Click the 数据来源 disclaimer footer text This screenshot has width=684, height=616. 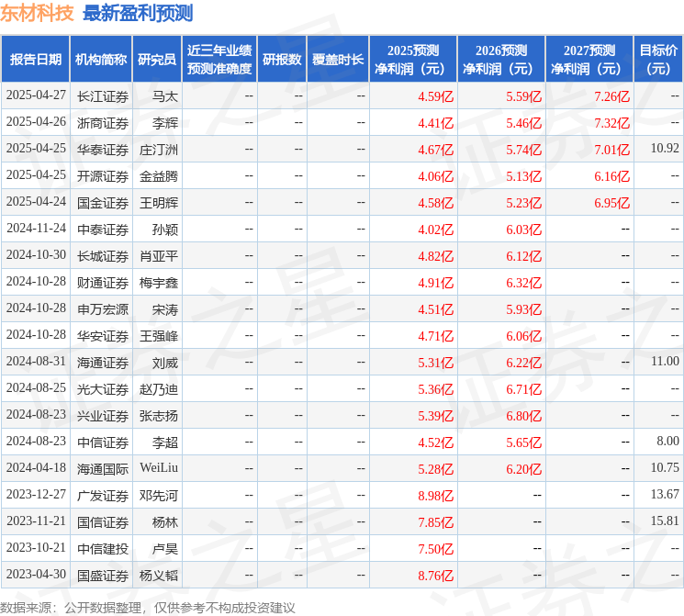coord(148,608)
